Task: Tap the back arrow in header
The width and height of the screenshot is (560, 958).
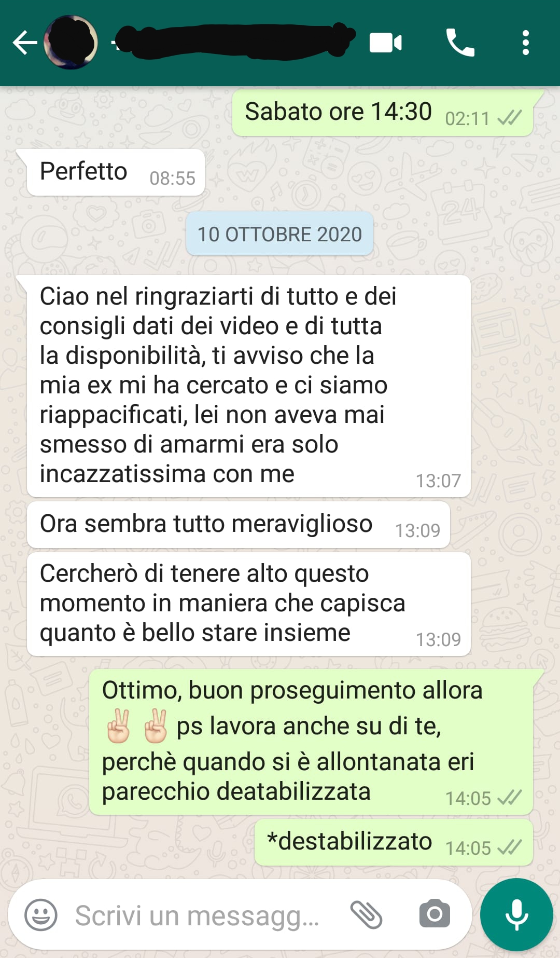Action: pyautogui.click(x=24, y=43)
